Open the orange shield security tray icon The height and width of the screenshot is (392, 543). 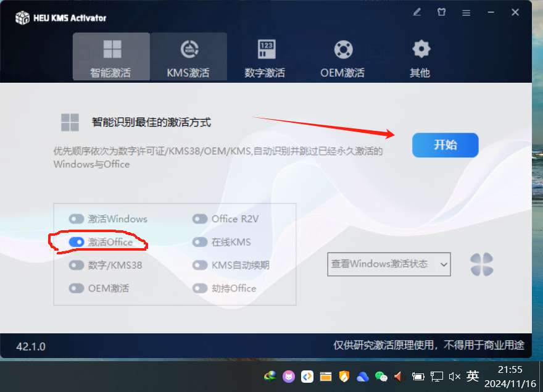coord(344,377)
